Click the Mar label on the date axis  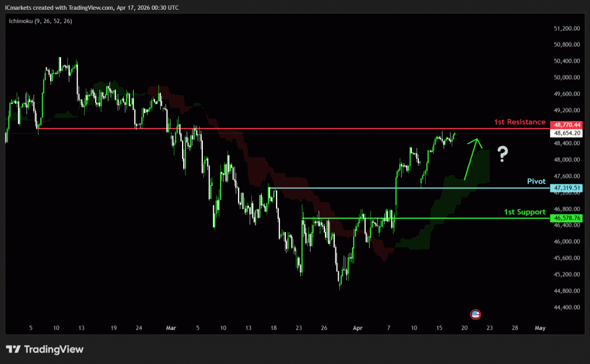coord(171,328)
